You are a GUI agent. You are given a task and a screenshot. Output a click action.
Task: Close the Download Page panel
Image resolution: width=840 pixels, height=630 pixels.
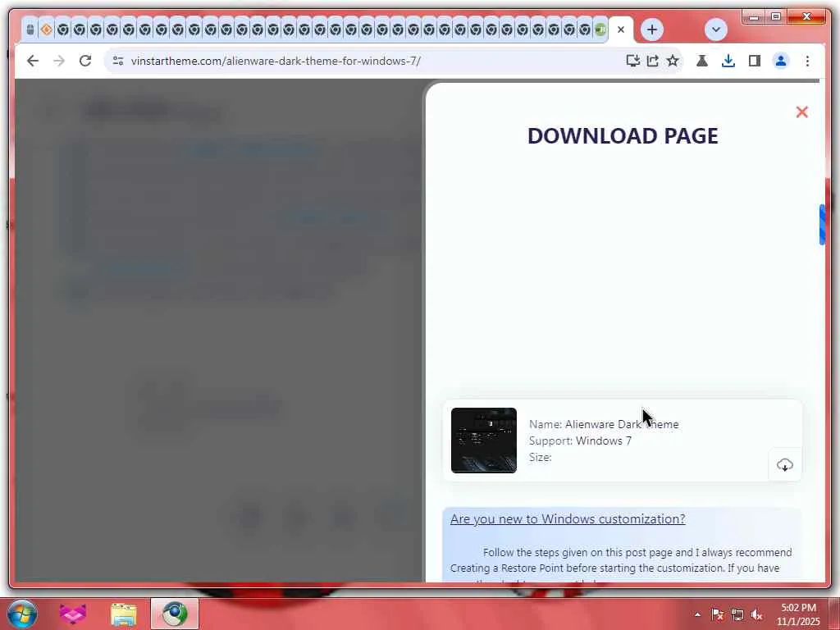pos(802,112)
